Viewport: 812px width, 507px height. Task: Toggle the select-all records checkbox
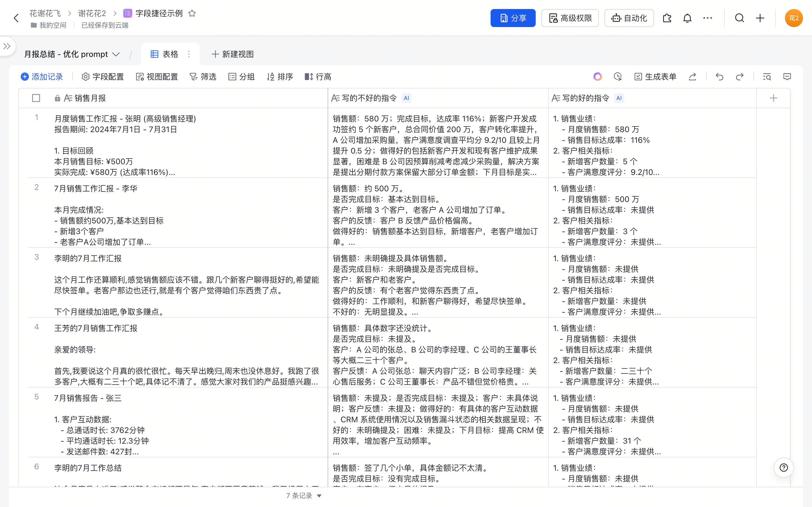(36, 98)
